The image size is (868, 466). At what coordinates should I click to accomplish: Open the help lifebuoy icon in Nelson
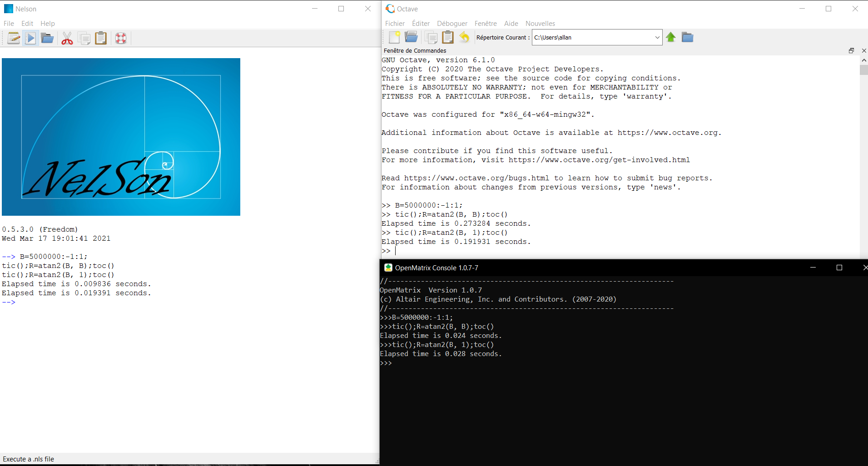click(x=121, y=38)
